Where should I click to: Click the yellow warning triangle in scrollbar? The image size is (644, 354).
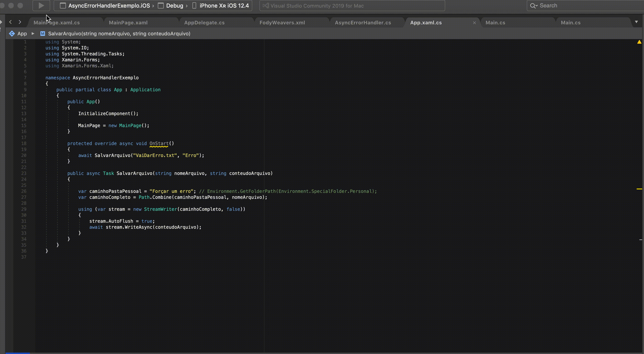[x=639, y=42]
